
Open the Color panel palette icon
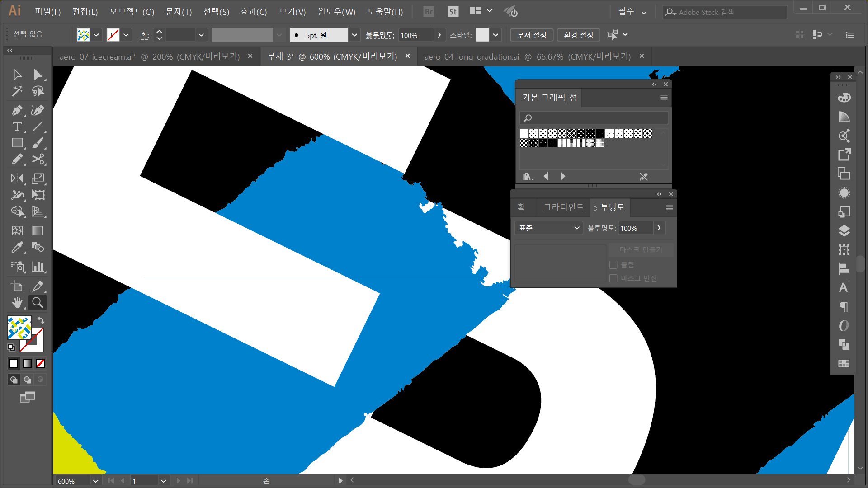coord(844,98)
